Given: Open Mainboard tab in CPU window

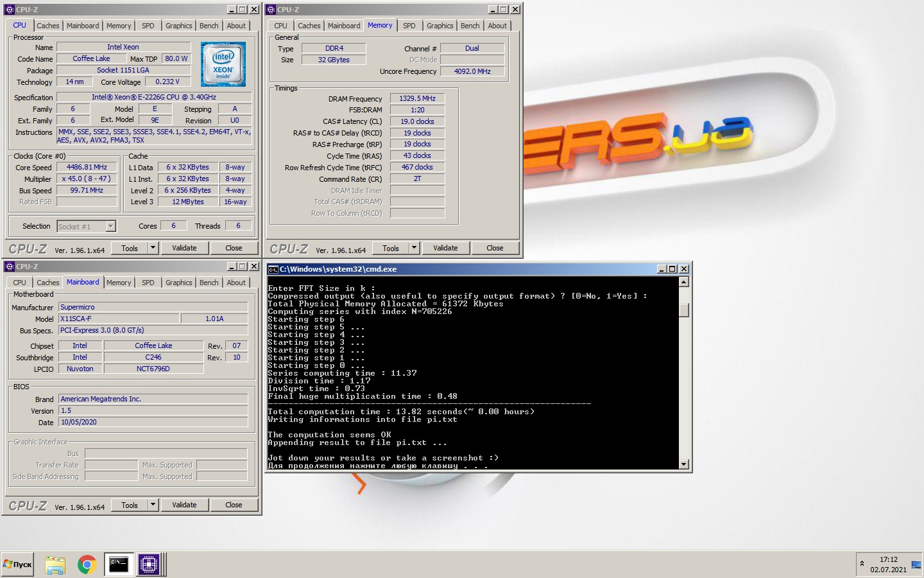Looking at the screenshot, I should 83,26.
